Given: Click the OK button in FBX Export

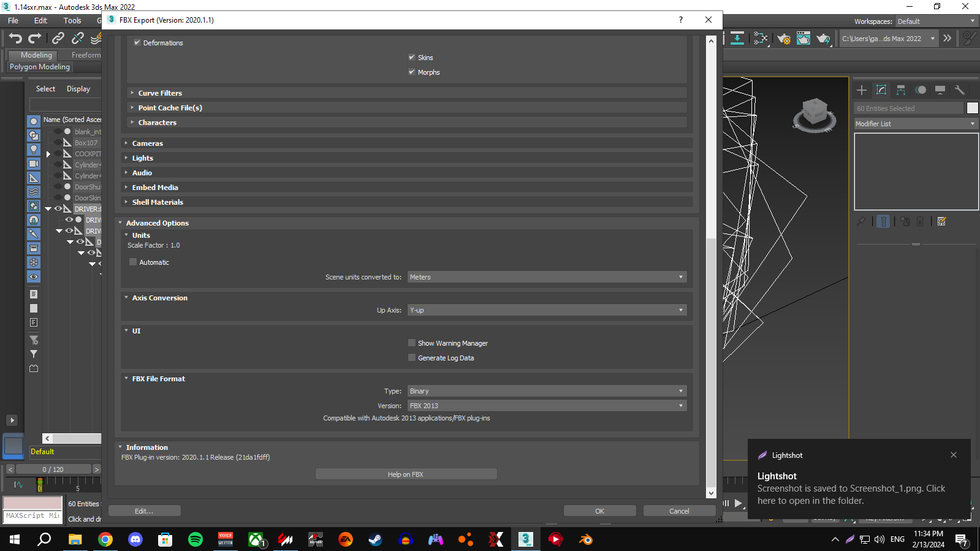Looking at the screenshot, I should pos(599,511).
